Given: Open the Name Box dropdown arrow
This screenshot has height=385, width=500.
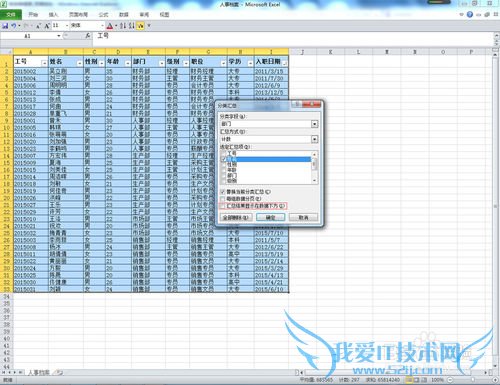Looking at the screenshot, I should 59,36.
